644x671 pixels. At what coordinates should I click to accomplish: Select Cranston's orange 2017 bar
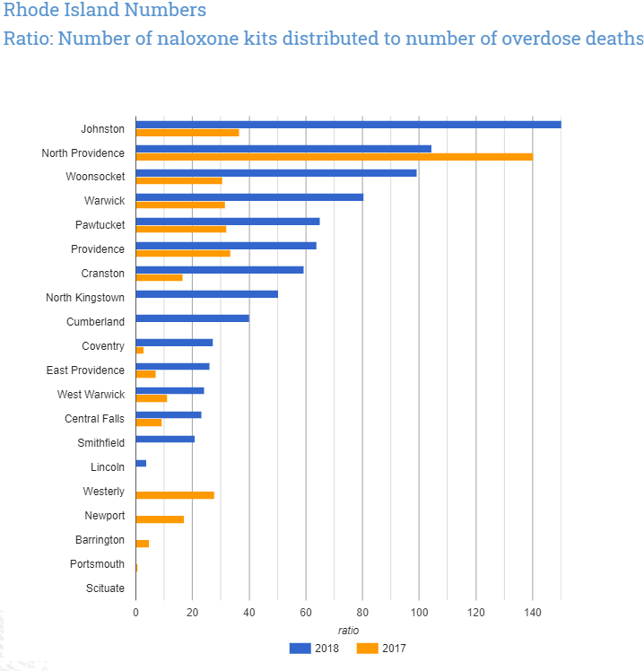click(x=159, y=278)
